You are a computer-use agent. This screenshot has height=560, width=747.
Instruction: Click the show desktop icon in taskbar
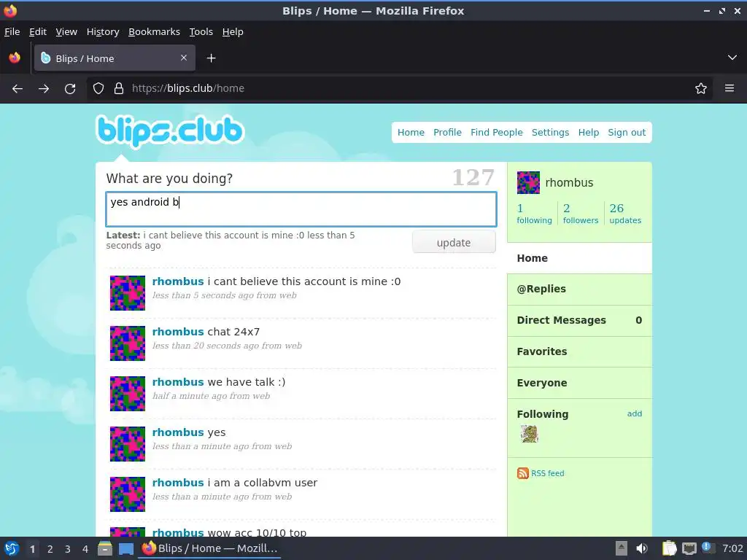pyautogui.click(x=126, y=548)
